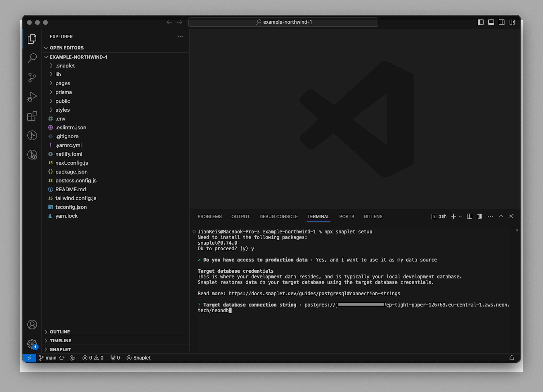Synchronize changes via status bar sync icon
Screen dimensions: 543x392
(62, 358)
